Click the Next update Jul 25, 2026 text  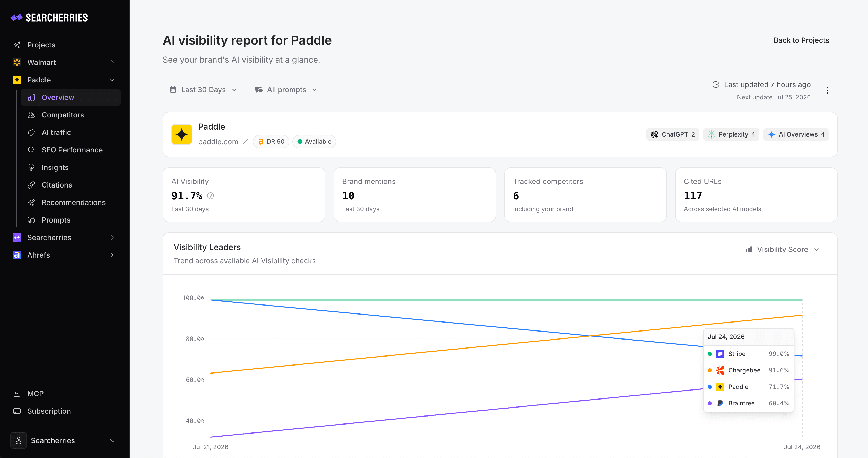click(774, 97)
